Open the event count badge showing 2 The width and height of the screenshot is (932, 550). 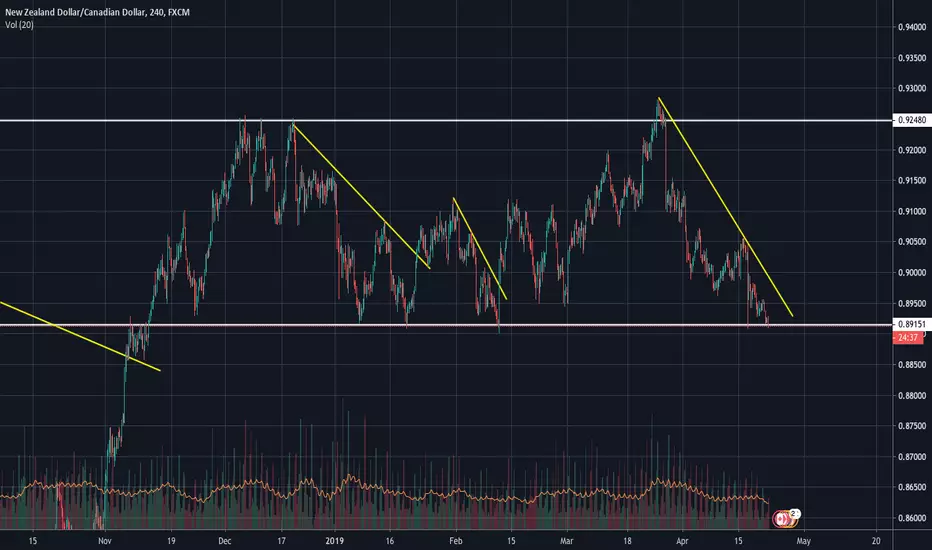coord(795,513)
